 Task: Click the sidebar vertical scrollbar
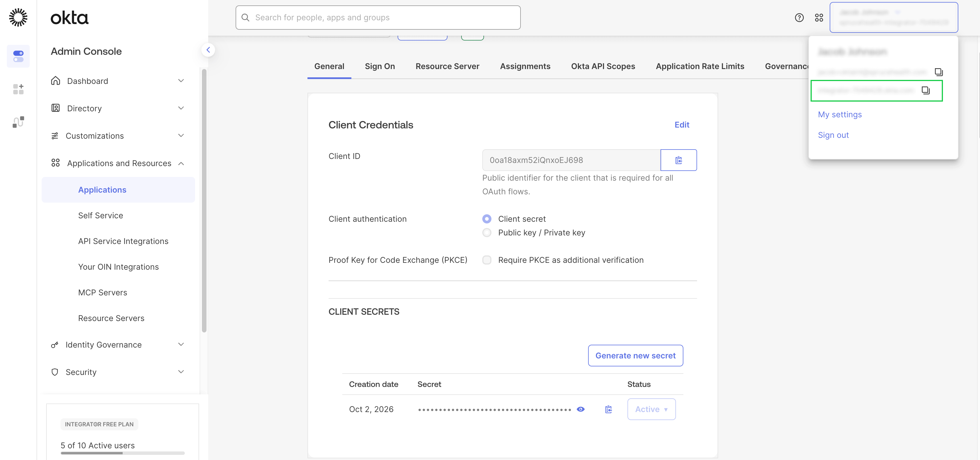tap(204, 201)
